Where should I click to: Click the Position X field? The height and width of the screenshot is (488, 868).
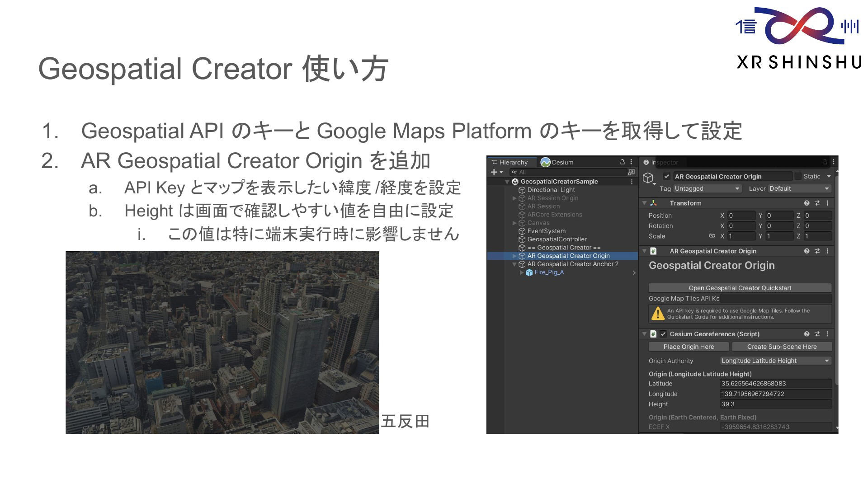[741, 216]
